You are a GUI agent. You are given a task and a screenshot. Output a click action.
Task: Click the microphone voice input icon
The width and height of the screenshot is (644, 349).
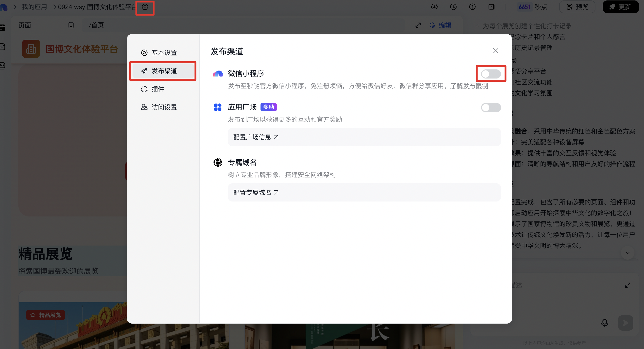click(x=605, y=323)
